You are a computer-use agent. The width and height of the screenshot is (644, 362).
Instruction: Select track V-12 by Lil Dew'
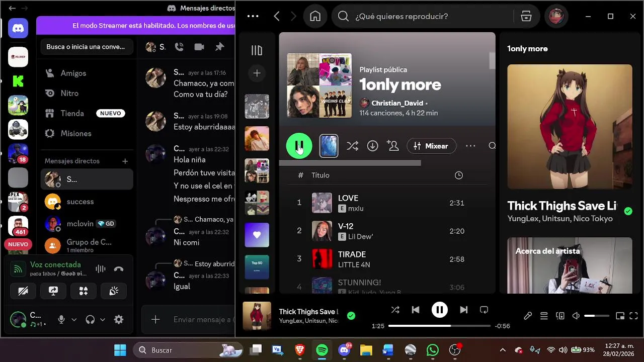click(x=387, y=231)
